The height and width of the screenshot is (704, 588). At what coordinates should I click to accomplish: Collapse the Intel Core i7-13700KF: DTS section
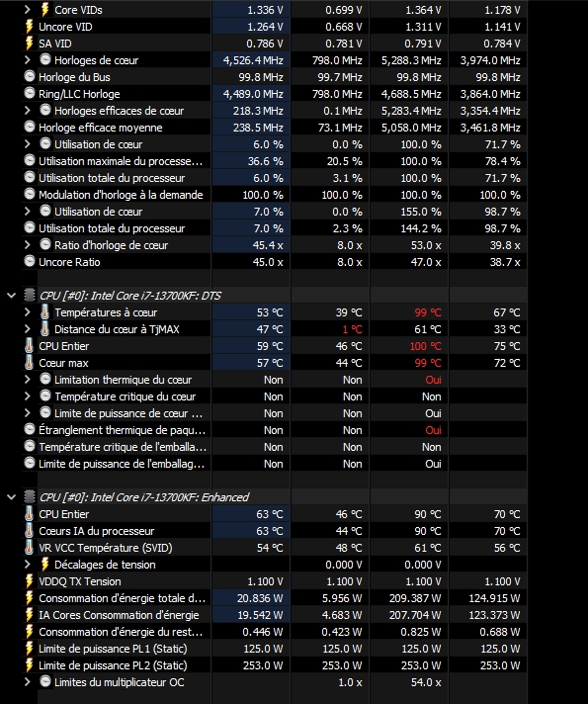pyautogui.click(x=11, y=296)
